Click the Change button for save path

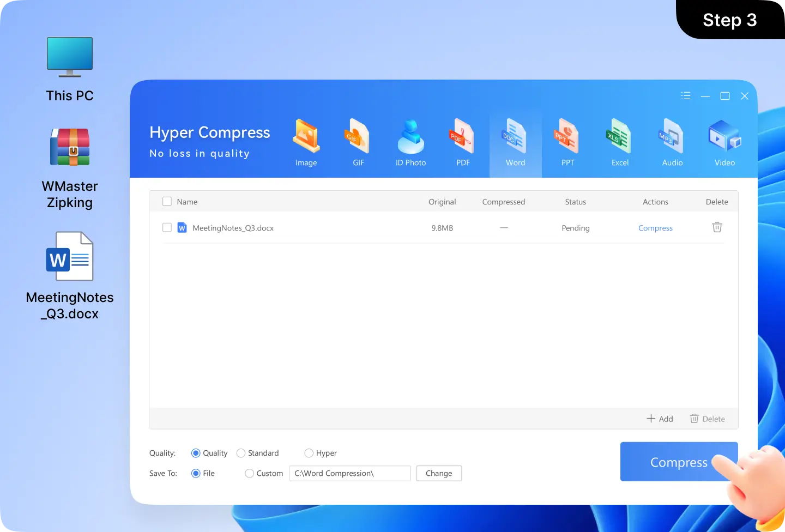tap(439, 473)
